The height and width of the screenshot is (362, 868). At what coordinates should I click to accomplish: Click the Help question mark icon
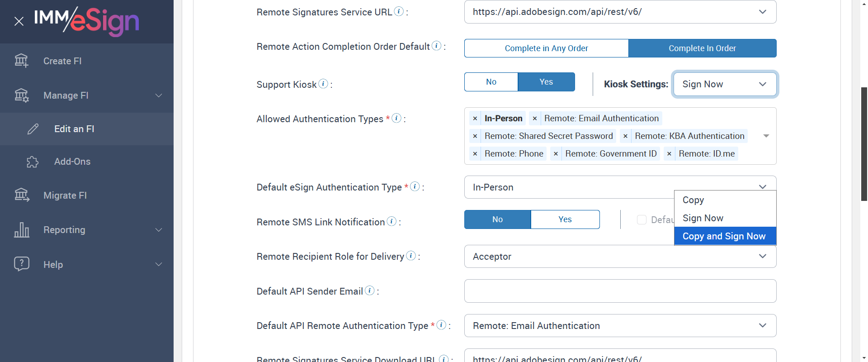tap(22, 264)
